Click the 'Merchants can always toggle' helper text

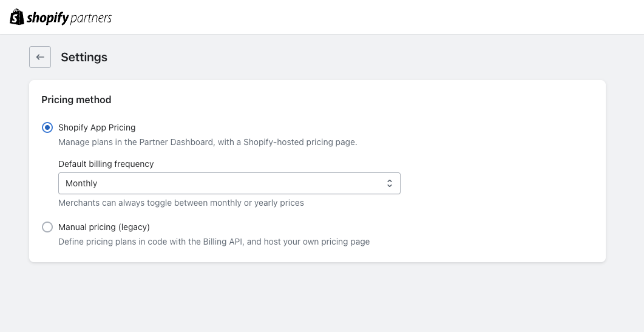coord(181,203)
